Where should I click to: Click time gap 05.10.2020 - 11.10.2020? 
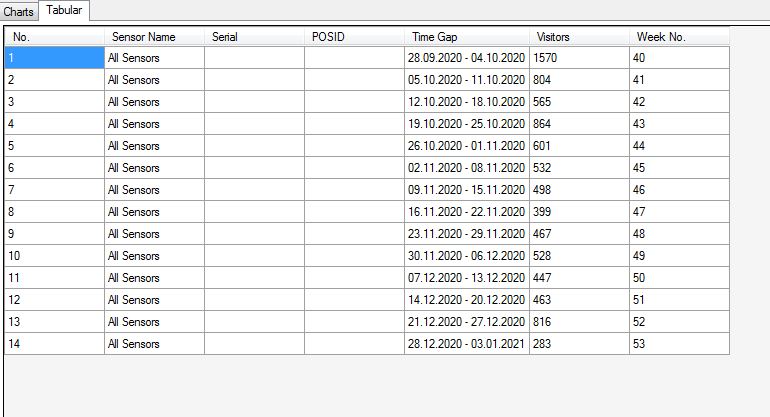466,80
